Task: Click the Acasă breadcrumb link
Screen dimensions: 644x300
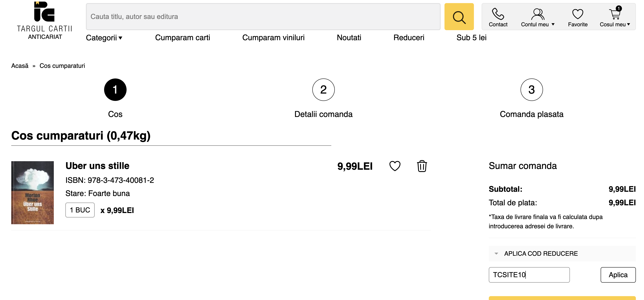Action: tap(20, 66)
